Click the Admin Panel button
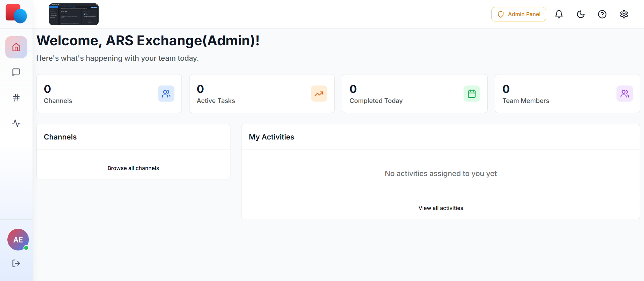This screenshot has width=644, height=281. coord(519,14)
